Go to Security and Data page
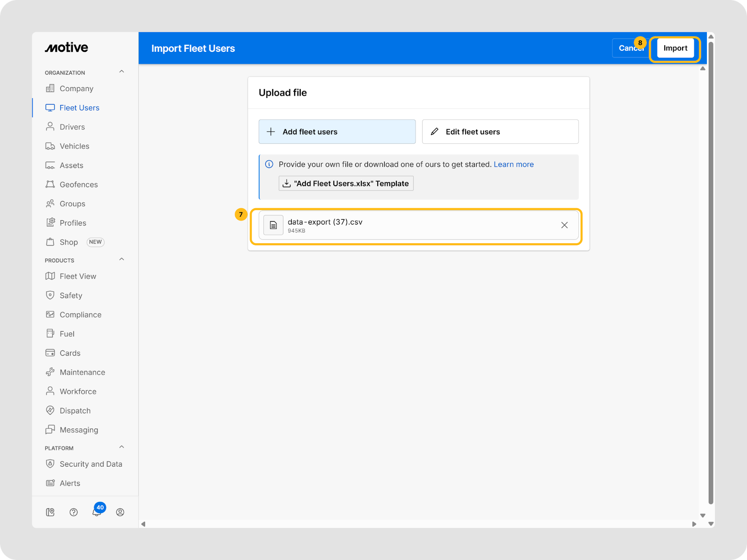Screen dimensions: 747x560 click(91, 464)
